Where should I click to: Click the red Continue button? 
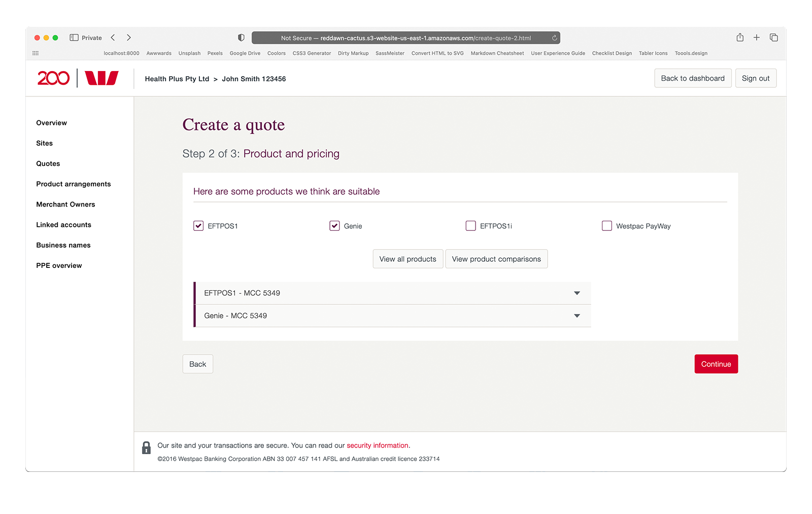coord(716,364)
